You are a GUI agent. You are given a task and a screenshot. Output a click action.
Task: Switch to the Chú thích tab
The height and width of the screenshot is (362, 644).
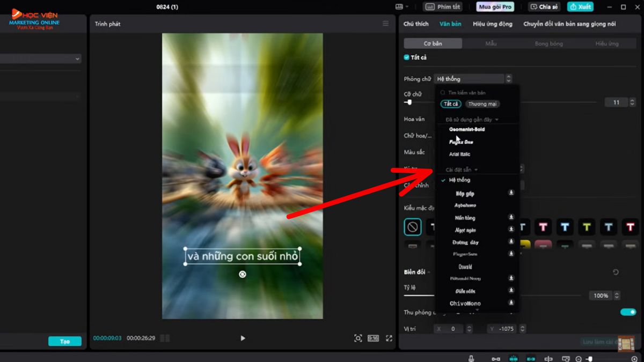pyautogui.click(x=416, y=24)
